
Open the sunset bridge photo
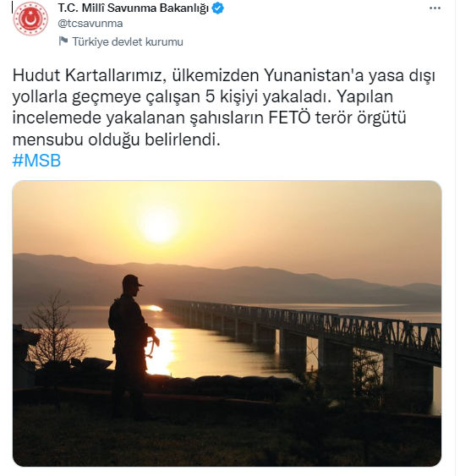click(x=227, y=323)
